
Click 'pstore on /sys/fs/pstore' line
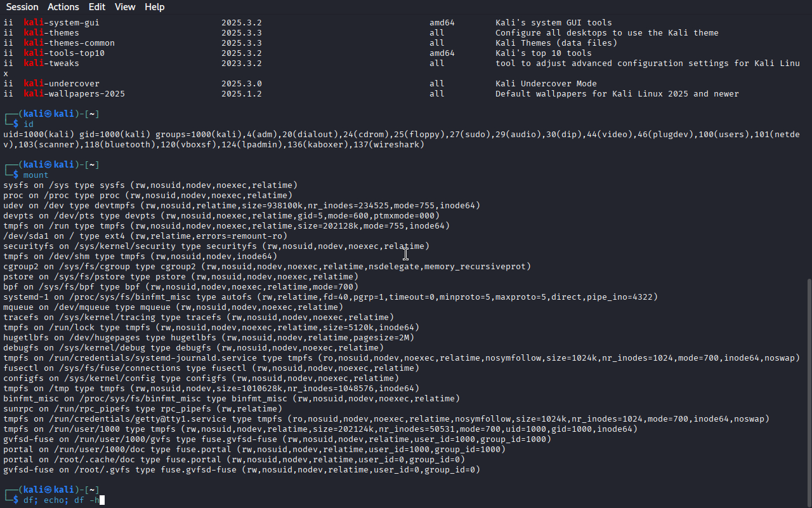click(181, 277)
